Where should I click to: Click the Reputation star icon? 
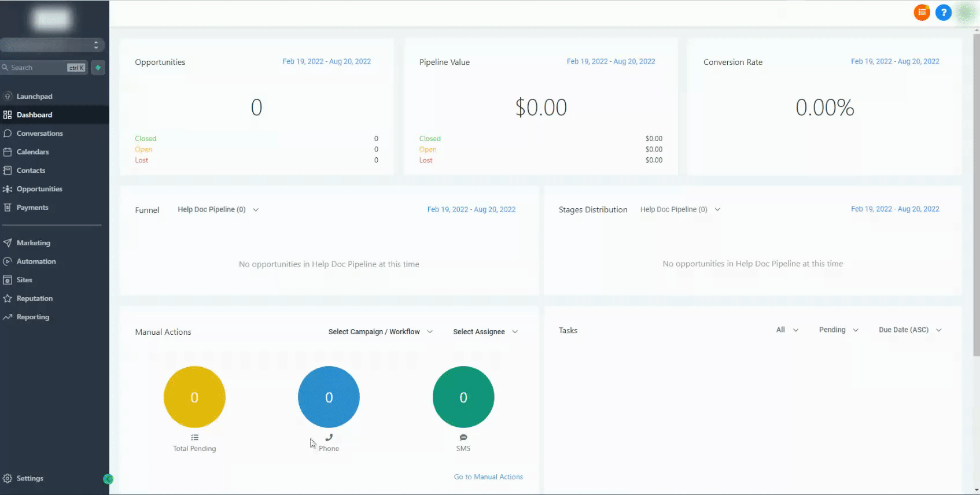(x=8, y=298)
